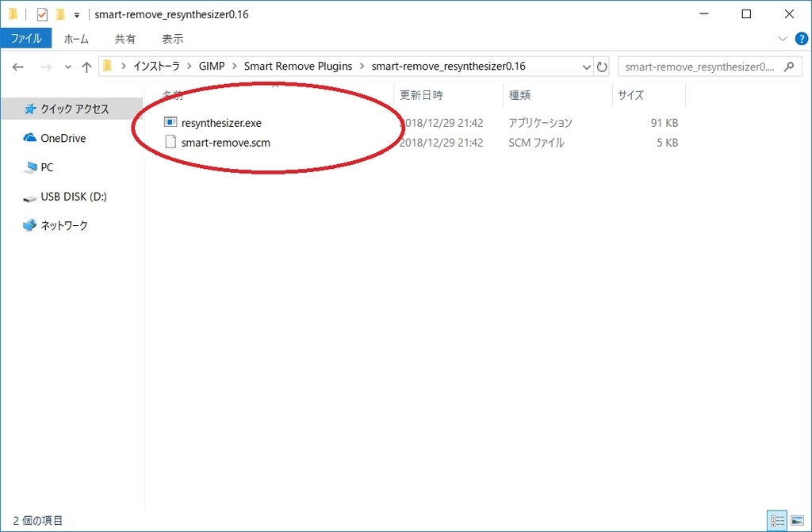Viewport: 812px width, 532px height.
Task: Expand the chevron after GIMP in path
Action: [235, 67]
